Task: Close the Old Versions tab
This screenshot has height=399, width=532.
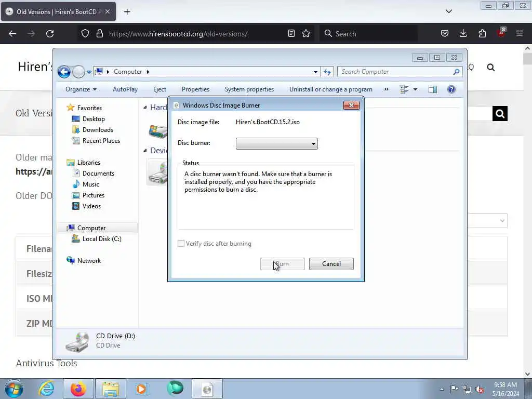Action: pos(108,11)
